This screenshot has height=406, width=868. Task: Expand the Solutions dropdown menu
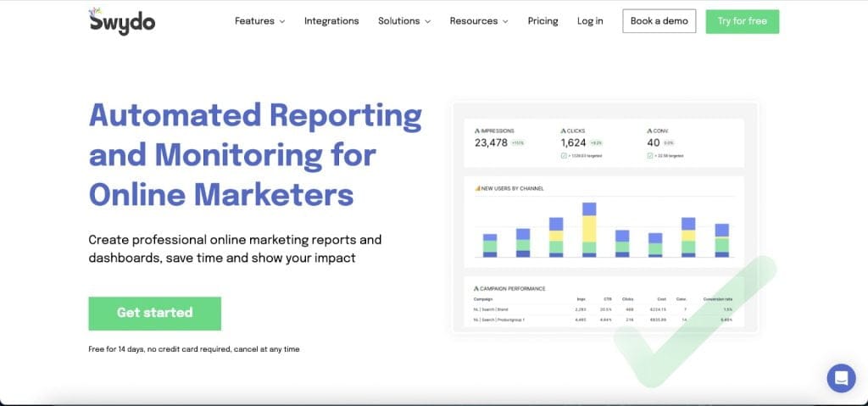[404, 21]
